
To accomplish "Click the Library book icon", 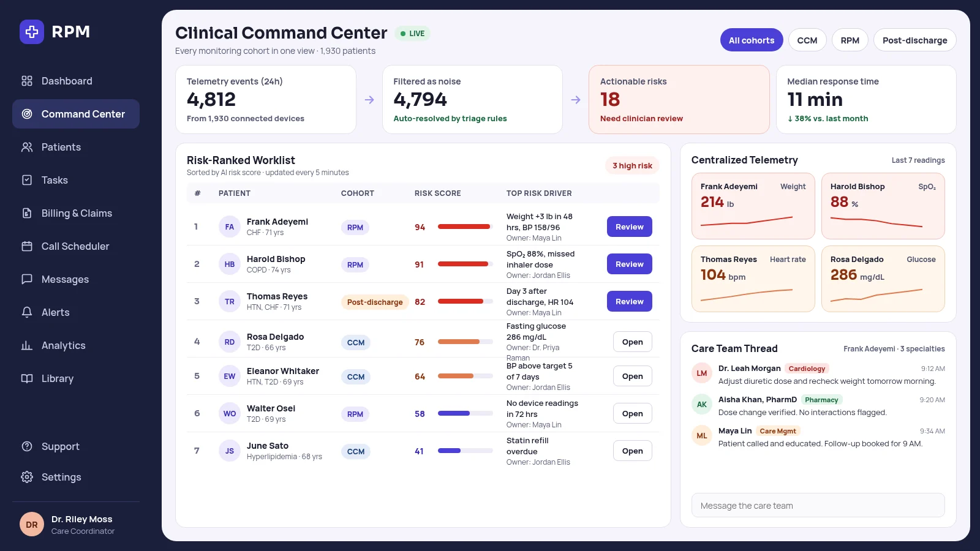I will (27, 378).
